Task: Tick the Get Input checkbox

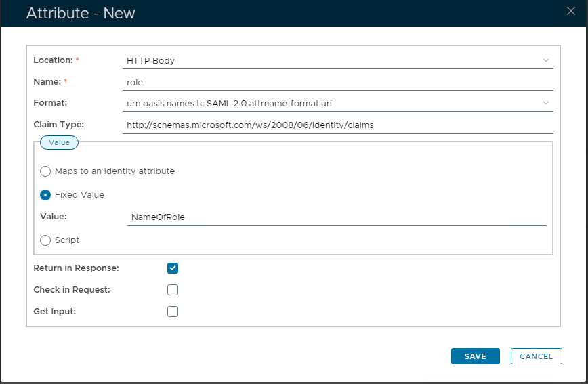Action: (x=173, y=312)
